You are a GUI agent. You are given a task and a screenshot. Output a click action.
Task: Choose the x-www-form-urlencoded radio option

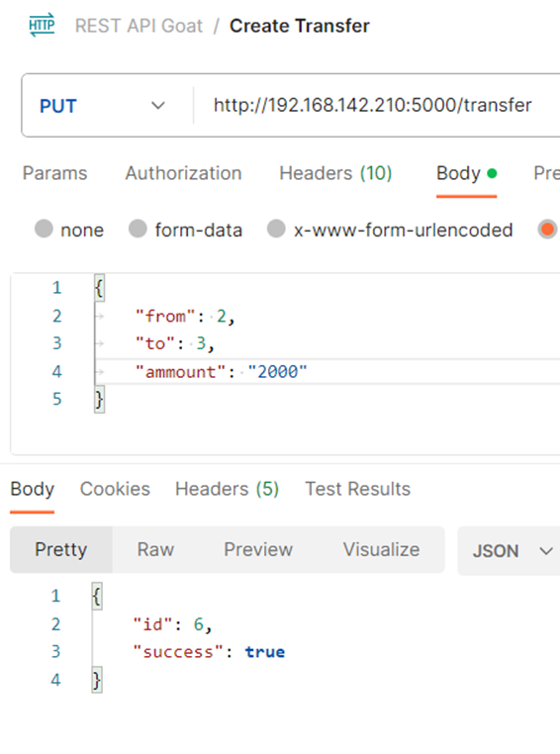276,229
